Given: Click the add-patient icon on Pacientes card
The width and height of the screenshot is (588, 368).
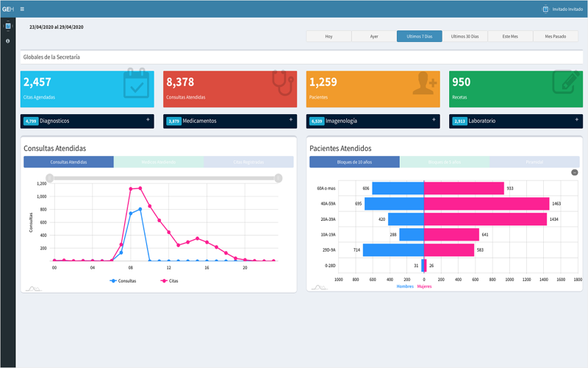Looking at the screenshot, I should pyautogui.click(x=425, y=83).
